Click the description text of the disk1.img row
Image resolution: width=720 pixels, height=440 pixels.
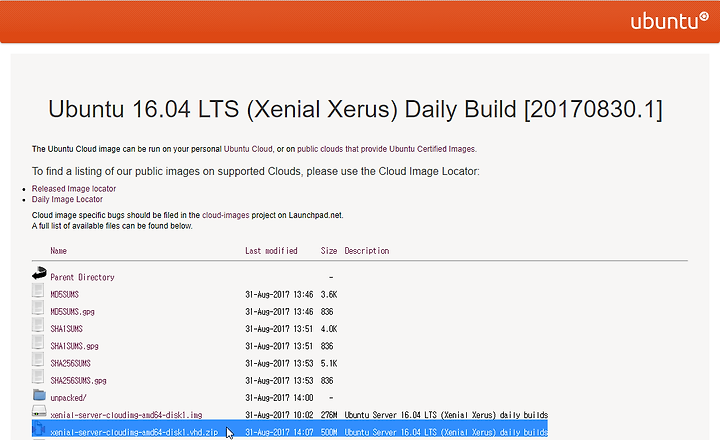pyautogui.click(x=446, y=415)
